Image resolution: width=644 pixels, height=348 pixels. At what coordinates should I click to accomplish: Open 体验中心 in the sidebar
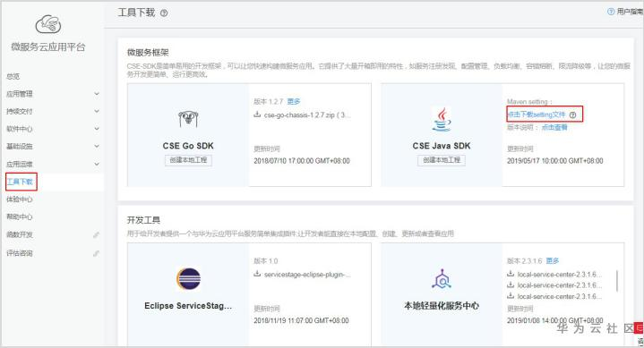click(20, 199)
